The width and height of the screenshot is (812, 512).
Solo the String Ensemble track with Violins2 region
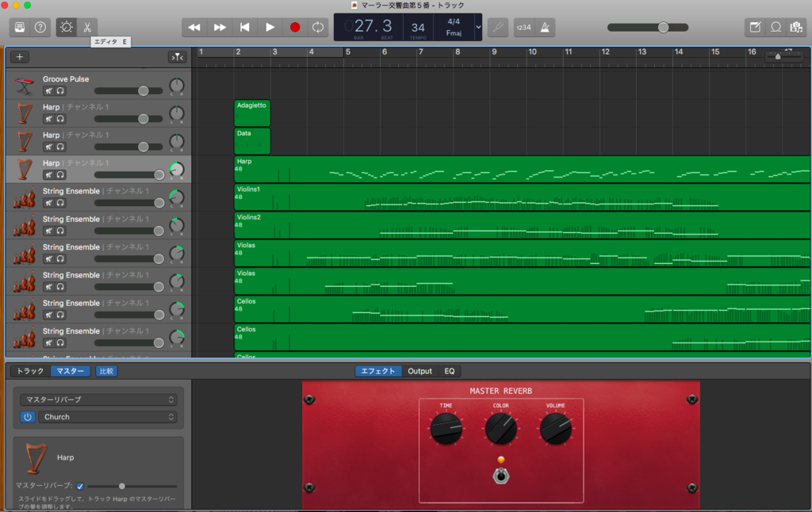click(x=60, y=231)
